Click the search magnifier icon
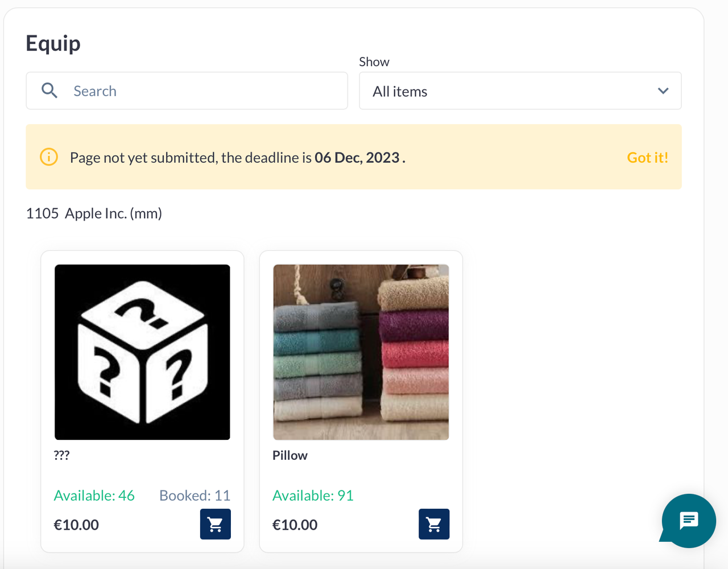The height and width of the screenshot is (569, 728). 49,90
